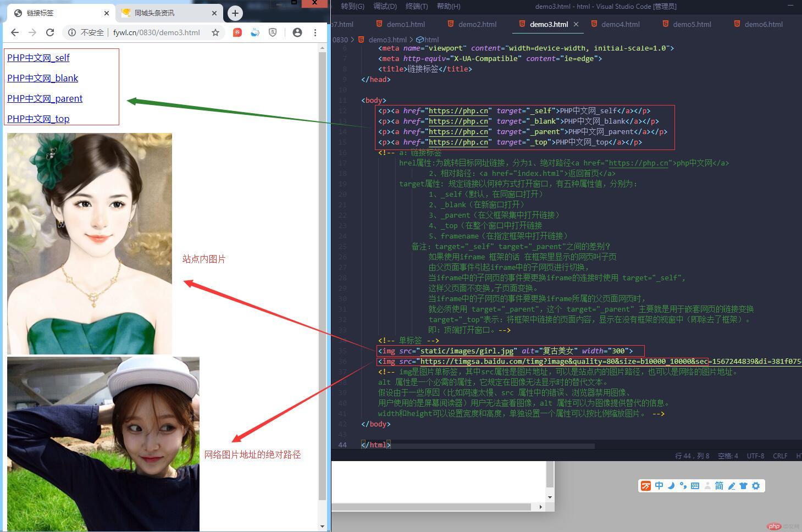Click the static/images/girl.jpg src in code
This screenshot has height=532, width=802.
point(467,351)
